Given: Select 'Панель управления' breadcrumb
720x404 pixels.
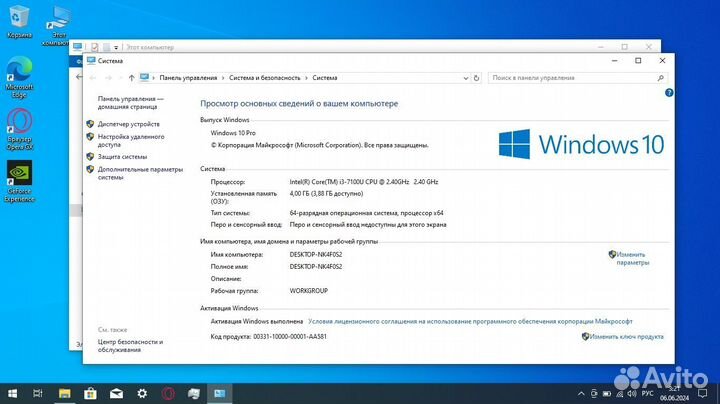Looking at the screenshot, I should [188, 78].
